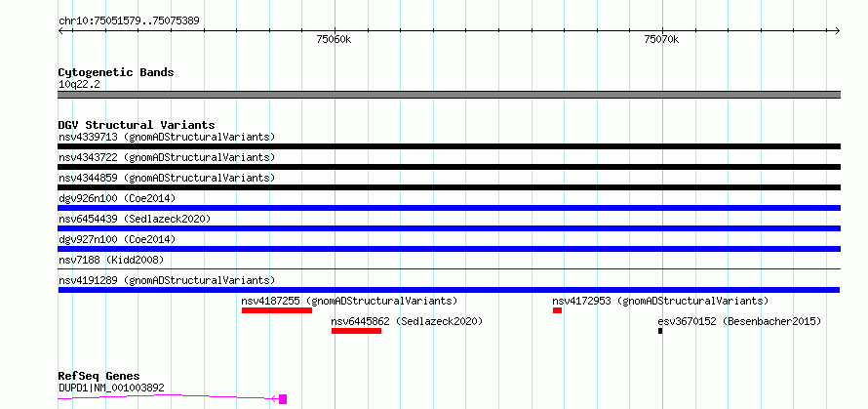Open nsv4191289 gnomAD variant label
Screen dimensions: 868x409
click(167, 280)
